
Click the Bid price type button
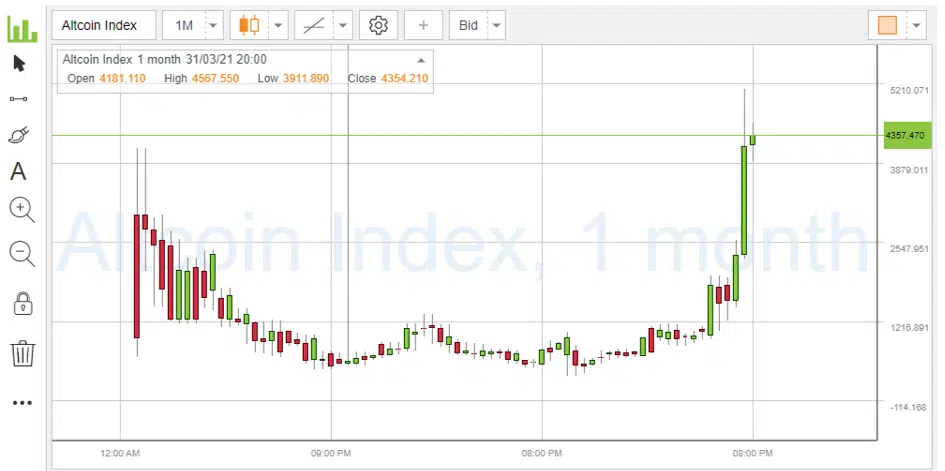[468, 25]
